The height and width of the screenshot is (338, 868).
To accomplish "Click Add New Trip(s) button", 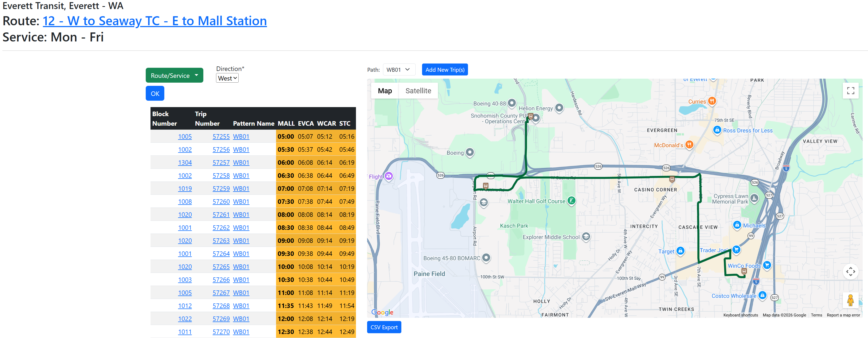I will [x=444, y=70].
